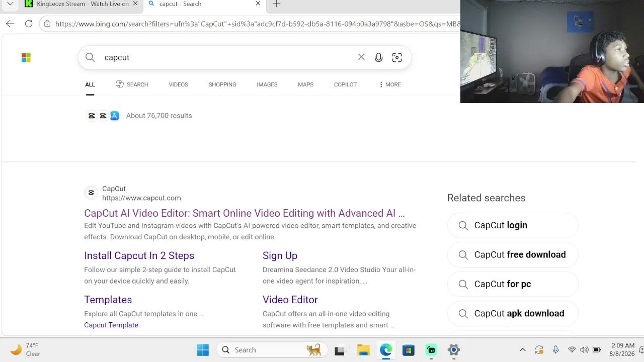Open Wi-Fi network icon in system tray

572,350
